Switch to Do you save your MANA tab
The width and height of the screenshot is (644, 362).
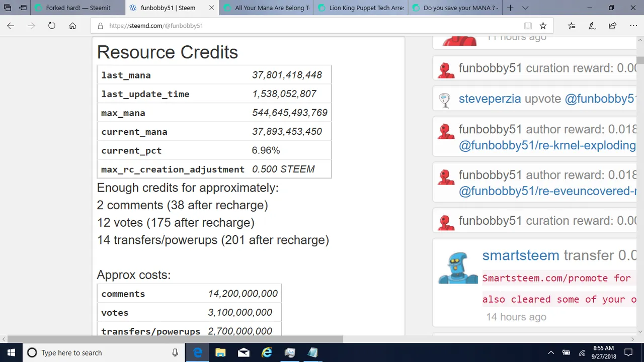tap(455, 8)
